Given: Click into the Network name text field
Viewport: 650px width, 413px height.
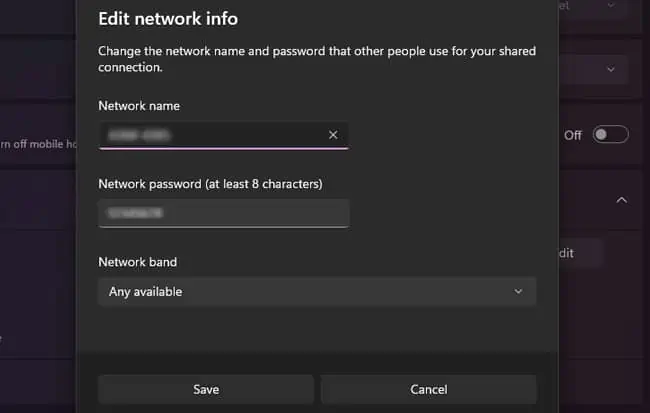Looking at the screenshot, I should (210, 135).
